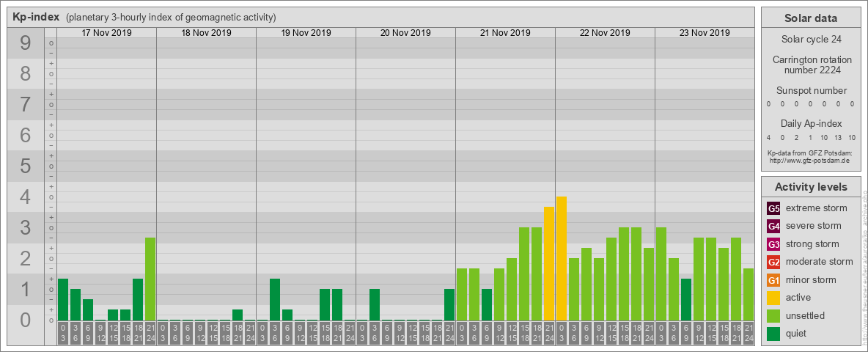The image size is (868, 352).
Task: Click the 21-24h bar on 20 Nov
Action: point(449,304)
